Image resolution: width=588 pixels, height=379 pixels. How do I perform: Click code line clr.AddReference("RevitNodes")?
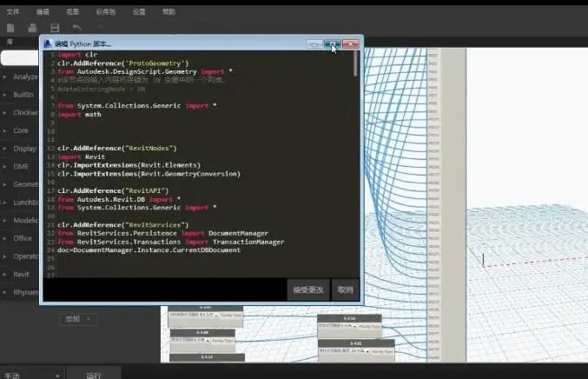coord(116,149)
